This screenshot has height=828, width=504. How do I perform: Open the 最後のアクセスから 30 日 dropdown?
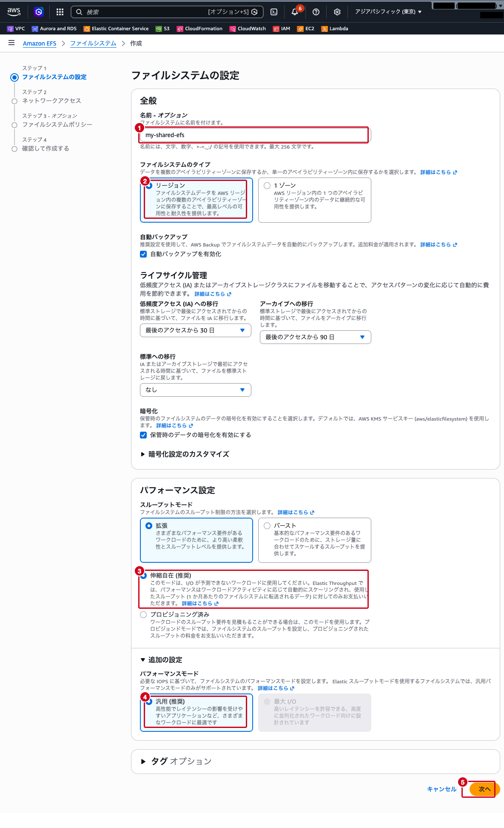tap(196, 330)
